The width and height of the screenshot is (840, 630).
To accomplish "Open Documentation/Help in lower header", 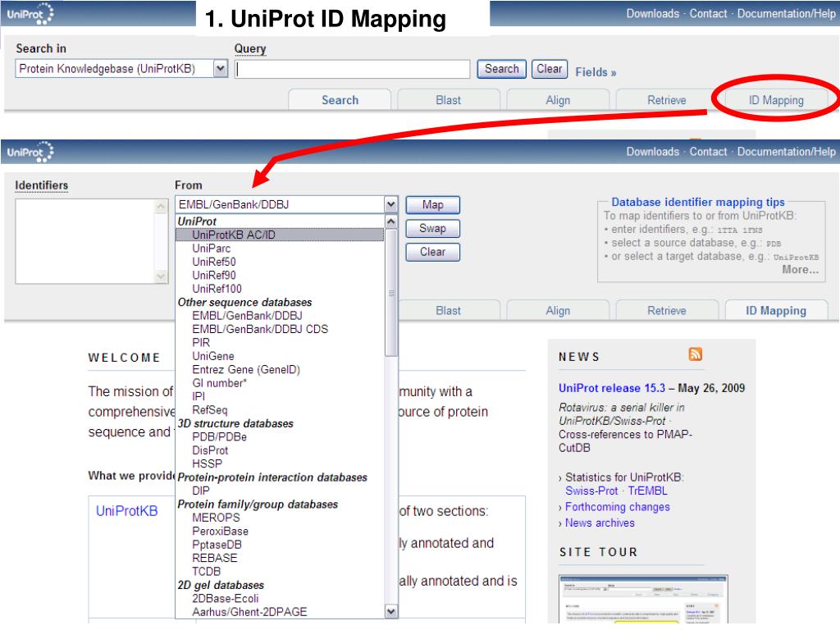I will (x=786, y=152).
